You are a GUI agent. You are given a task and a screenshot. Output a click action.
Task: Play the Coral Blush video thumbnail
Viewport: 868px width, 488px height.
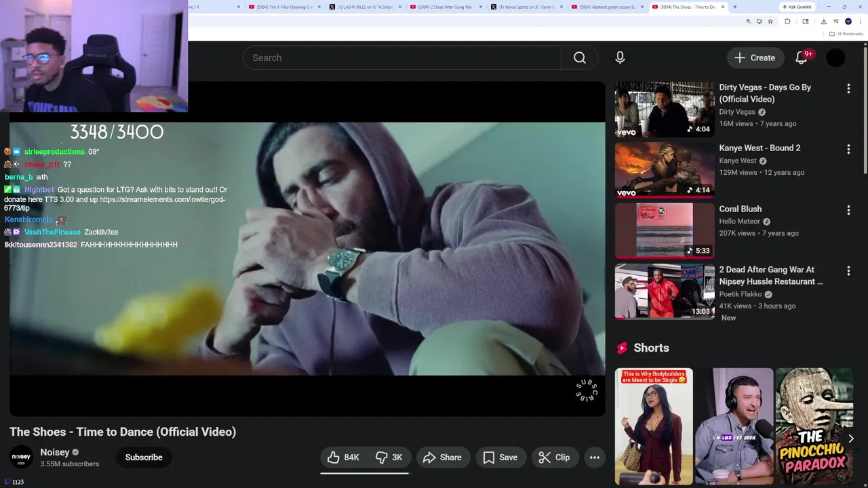pos(665,231)
